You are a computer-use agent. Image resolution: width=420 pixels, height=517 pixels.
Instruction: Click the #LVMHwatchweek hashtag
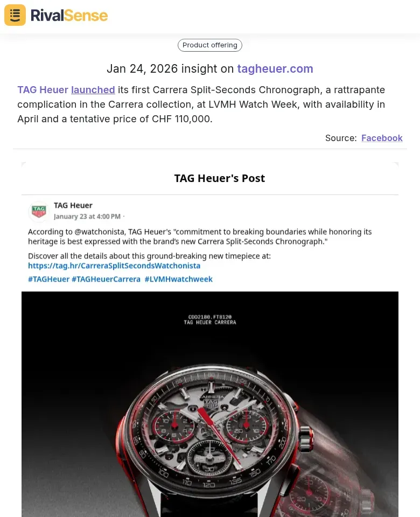pyautogui.click(x=178, y=279)
